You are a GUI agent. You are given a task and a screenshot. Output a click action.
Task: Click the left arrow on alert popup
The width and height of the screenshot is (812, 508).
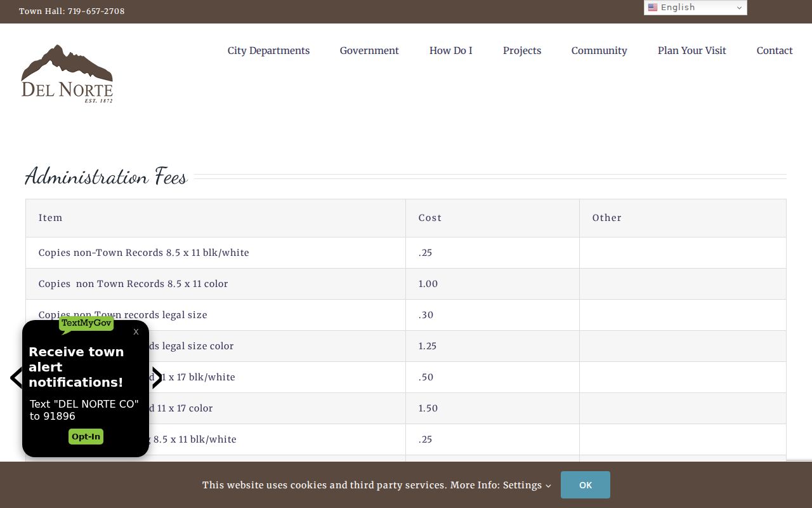pyautogui.click(x=16, y=378)
